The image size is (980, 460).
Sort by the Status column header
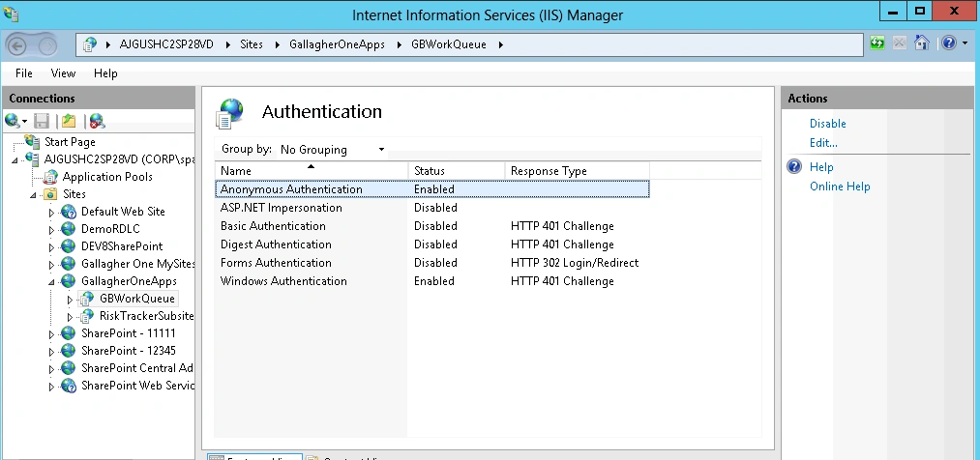click(457, 170)
